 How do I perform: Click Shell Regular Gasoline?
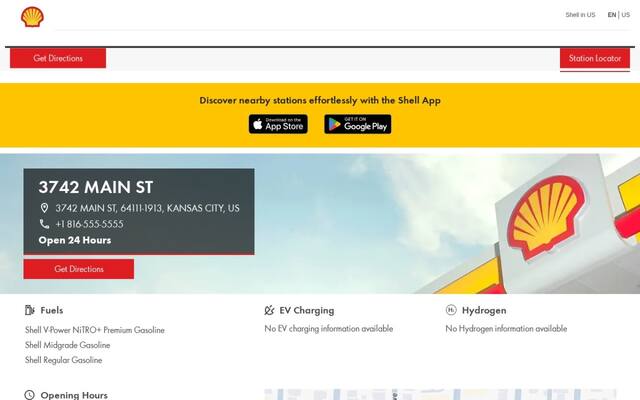click(63, 360)
